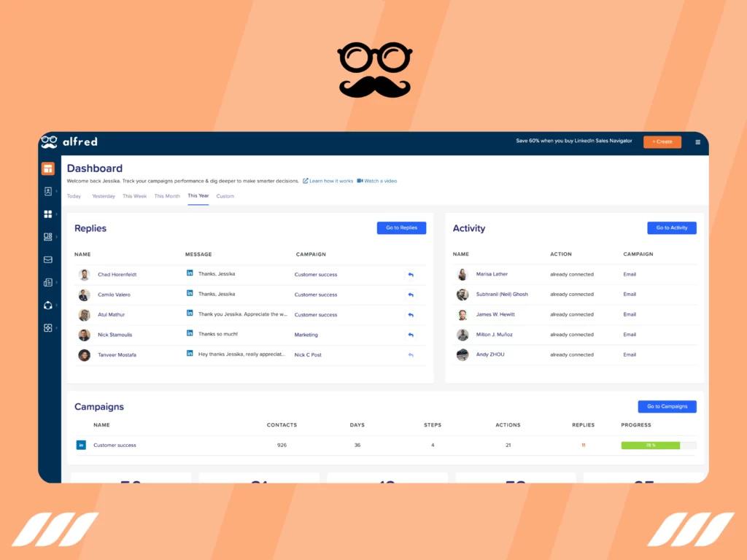Open the integrations puzzle sidebar icon
This screenshot has height=560, width=747.
[x=47, y=328]
